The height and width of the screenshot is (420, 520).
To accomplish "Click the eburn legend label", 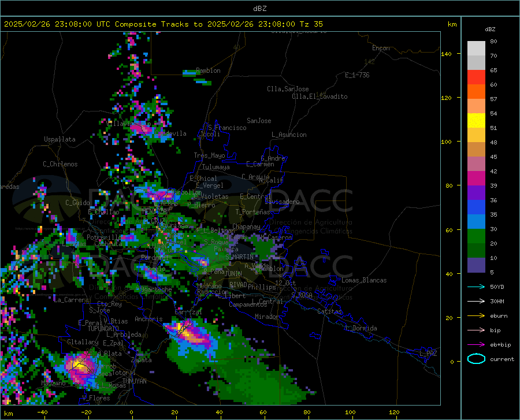I will 499,316.
